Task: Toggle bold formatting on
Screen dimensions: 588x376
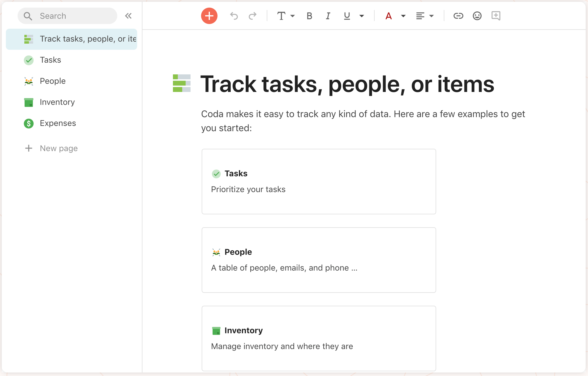Action: coord(309,16)
